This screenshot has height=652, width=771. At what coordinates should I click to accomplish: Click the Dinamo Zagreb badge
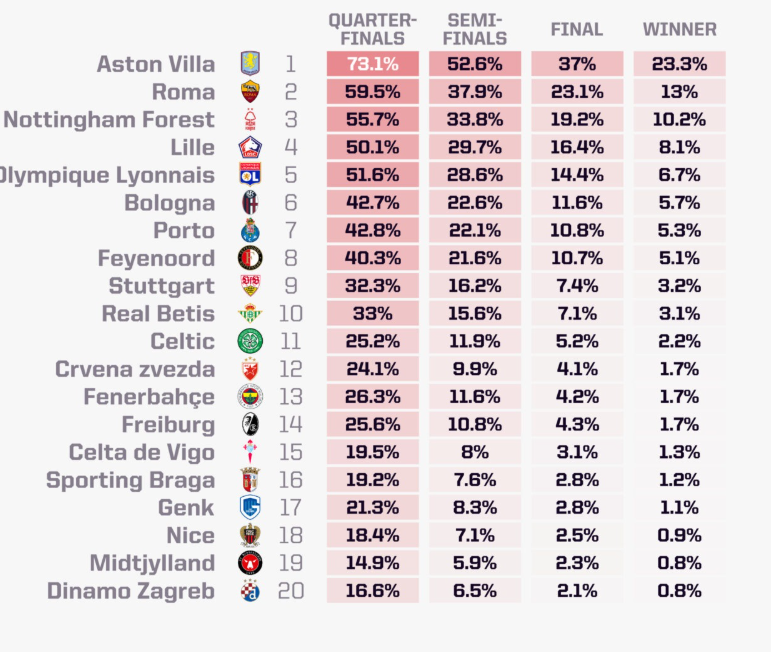click(250, 591)
